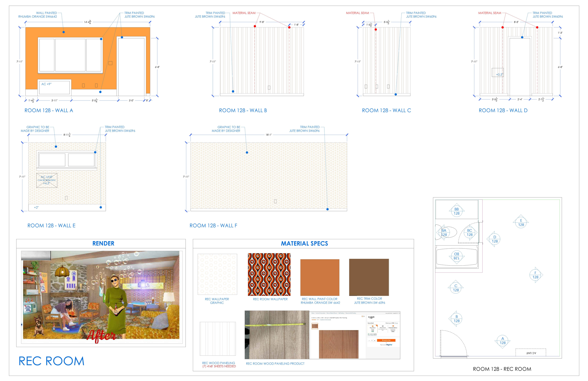The height and width of the screenshot is (381, 588).
Task: Click the RENDER section heading
Action: 103,243
